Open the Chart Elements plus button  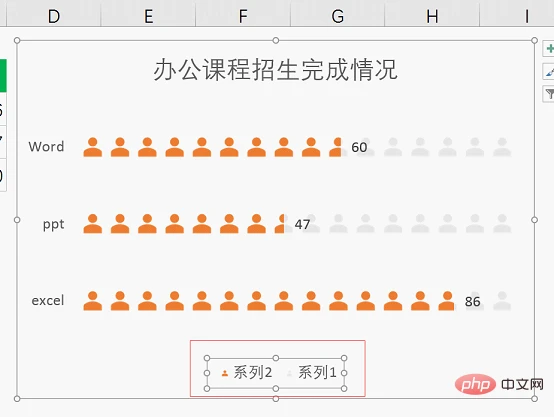(x=549, y=49)
